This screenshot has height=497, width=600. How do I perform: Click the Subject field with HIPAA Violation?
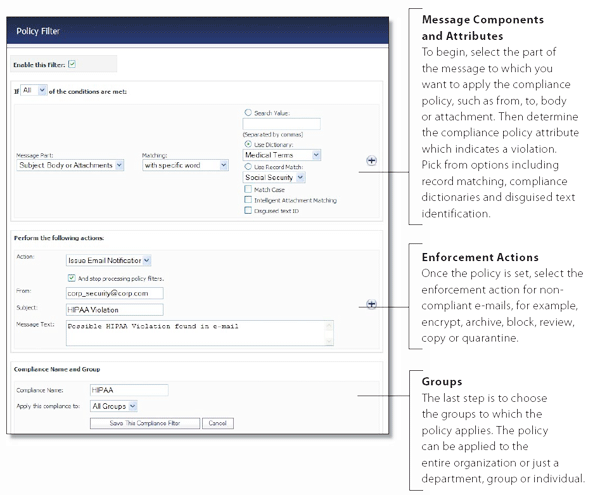coord(114,310)
